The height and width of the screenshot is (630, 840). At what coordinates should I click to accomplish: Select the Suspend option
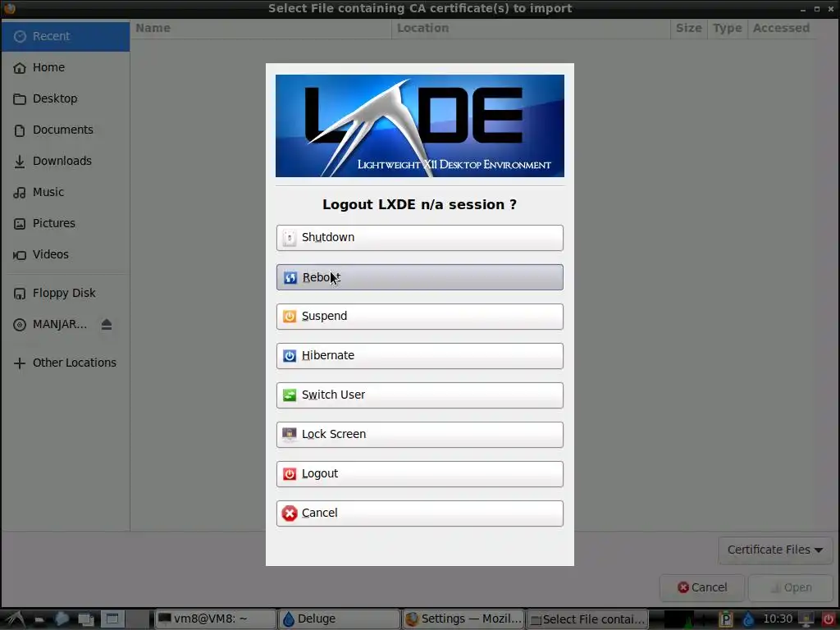419,316
